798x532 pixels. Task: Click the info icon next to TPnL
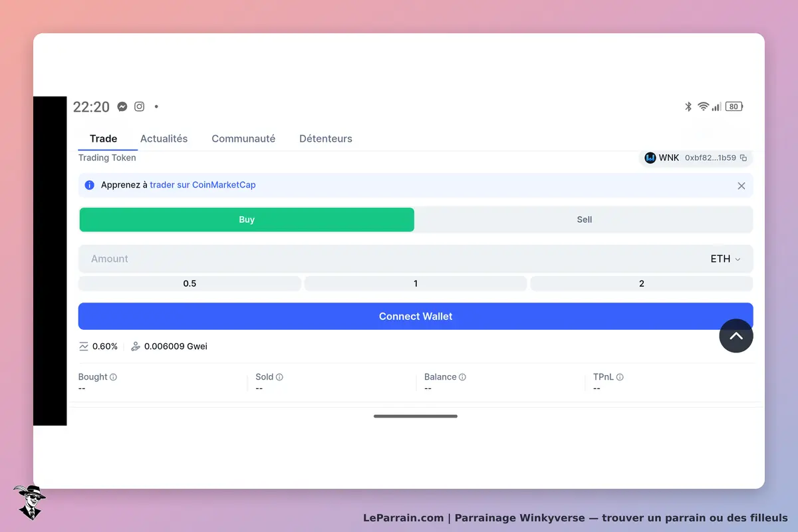pyautogui.click(x=620, y=377)
